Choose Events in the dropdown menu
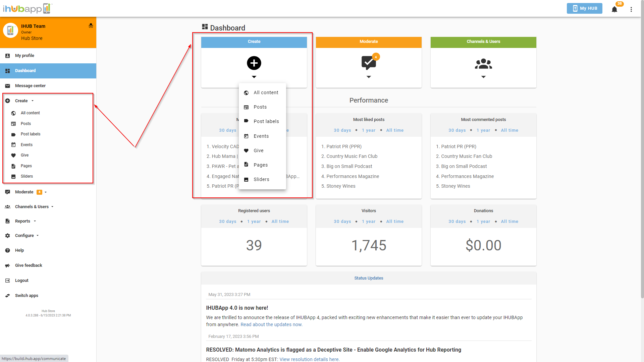The image size is (644, 362). coord(262,136)
